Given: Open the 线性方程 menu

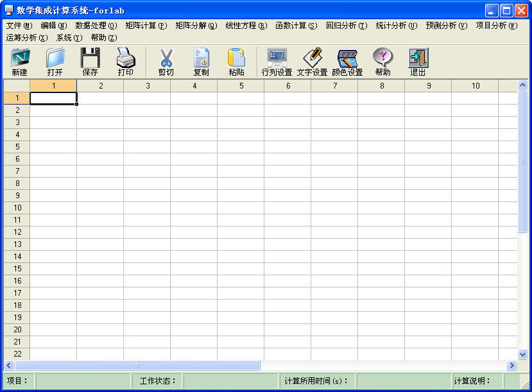Looking at the screenshot, I should pyautogui.click(x=245, y=26).
